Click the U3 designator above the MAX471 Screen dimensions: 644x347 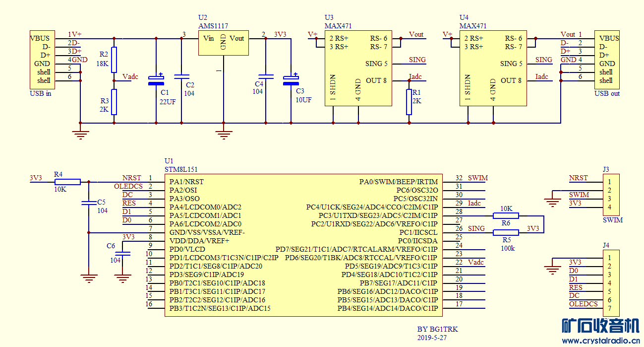click(x=329, y=17)
